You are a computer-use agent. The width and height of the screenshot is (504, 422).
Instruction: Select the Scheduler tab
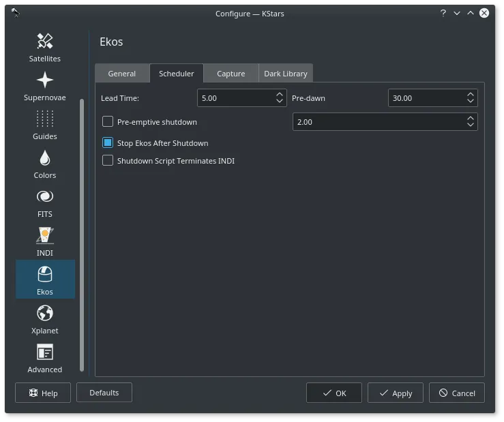pyautogui.click(x=177, y=74)
